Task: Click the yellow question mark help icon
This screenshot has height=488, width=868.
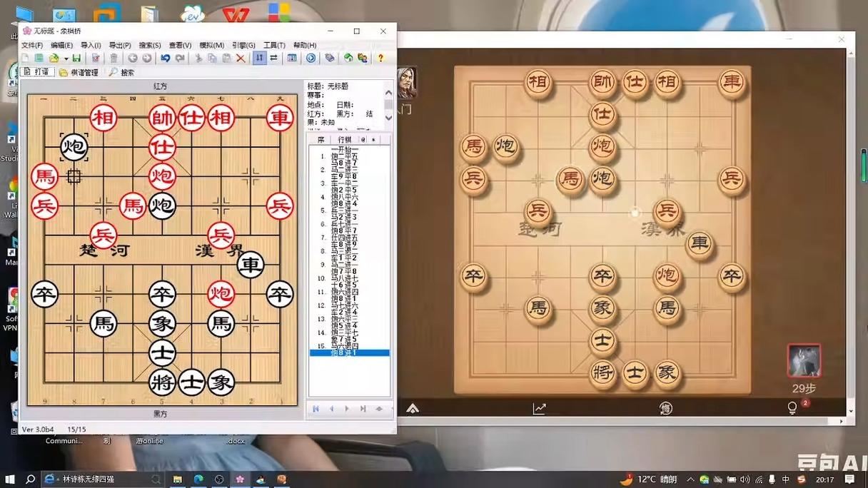Action: [380, 58]
